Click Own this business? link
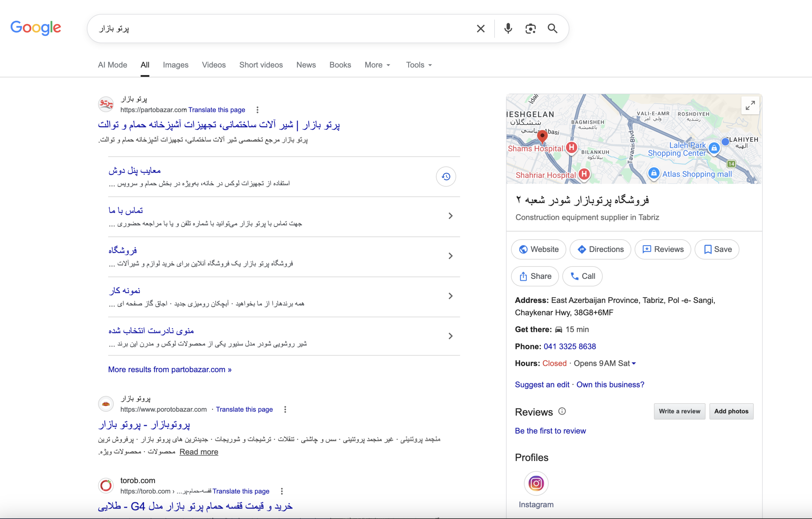The width and height of the screenshot is (812, 519). [610, 385]
